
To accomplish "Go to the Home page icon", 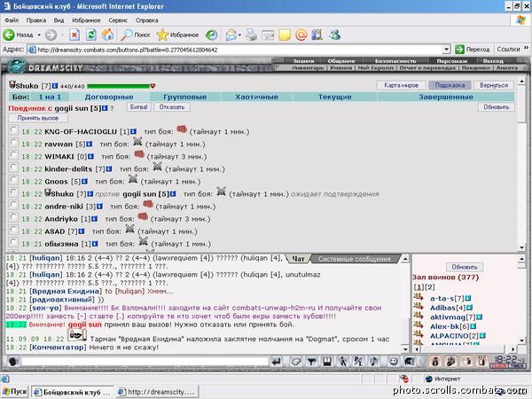I will 107,35.
